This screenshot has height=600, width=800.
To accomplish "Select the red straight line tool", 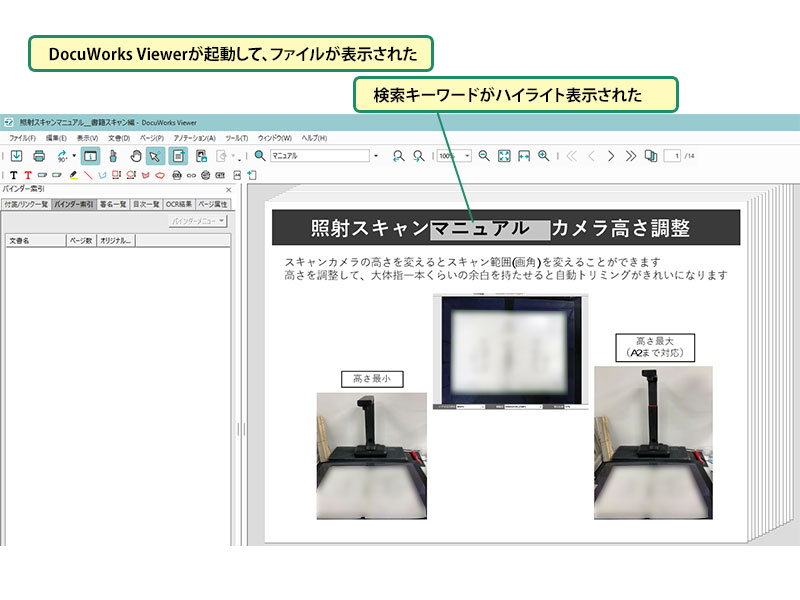I will point(88,175).
